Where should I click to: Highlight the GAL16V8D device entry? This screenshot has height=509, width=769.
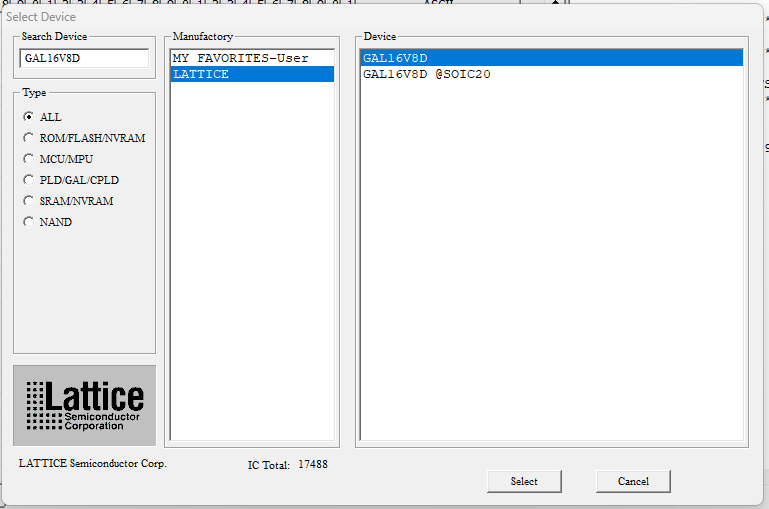396,58
